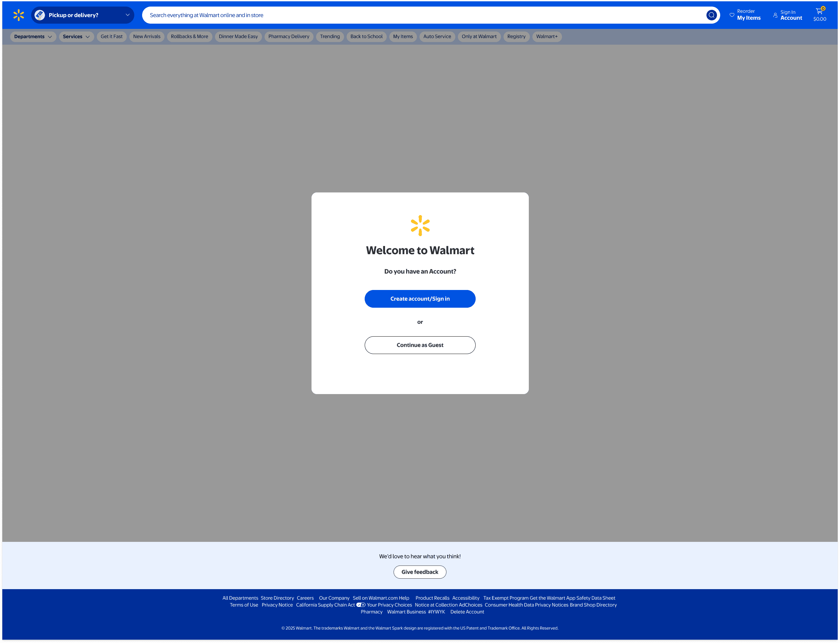840x643 pixels.
Task: Click the Delete Account footer link
Action: pos(467,611)
